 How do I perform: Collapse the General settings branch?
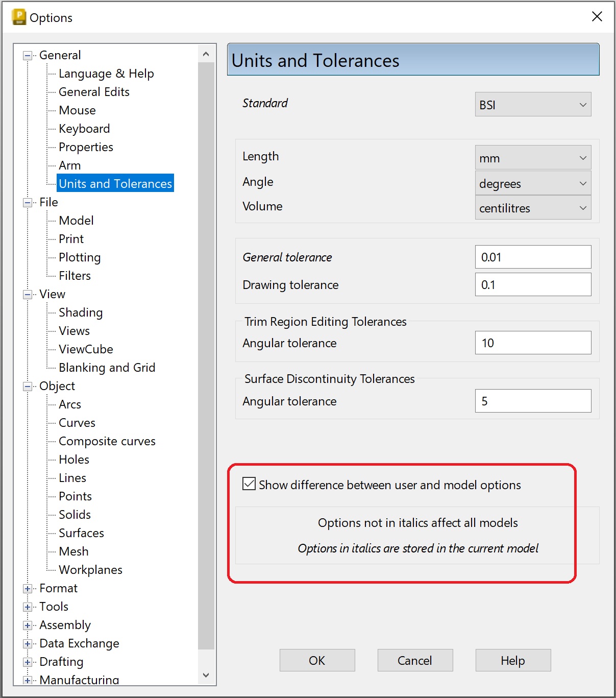point(27,55)
